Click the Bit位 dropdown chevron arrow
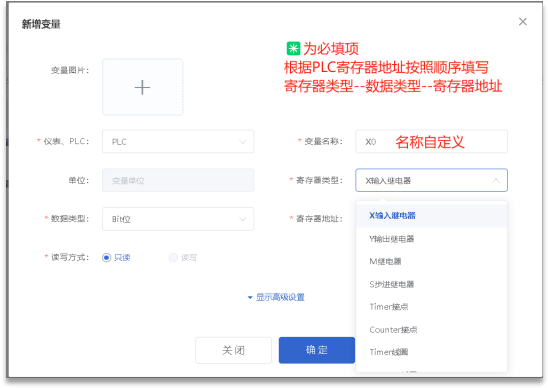This screenshot has height=388, width=548. coord(242,219)
